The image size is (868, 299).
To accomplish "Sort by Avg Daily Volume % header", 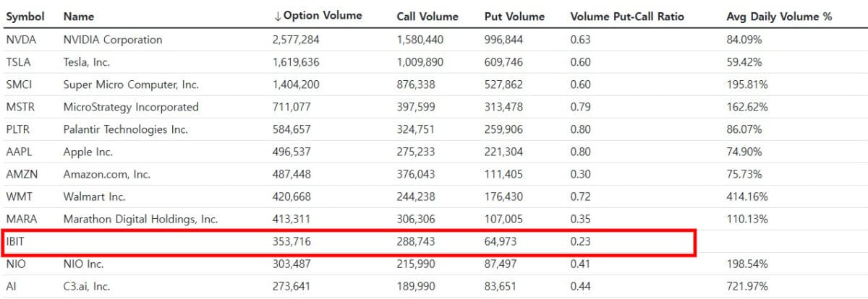I will pyautogui.click(x=779, y=16).
